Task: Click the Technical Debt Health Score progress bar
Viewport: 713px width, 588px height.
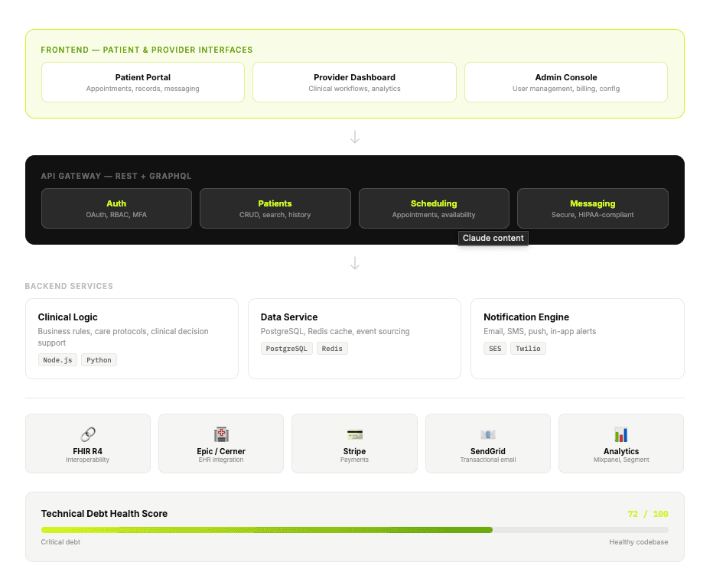Action: tap(355, 530)
